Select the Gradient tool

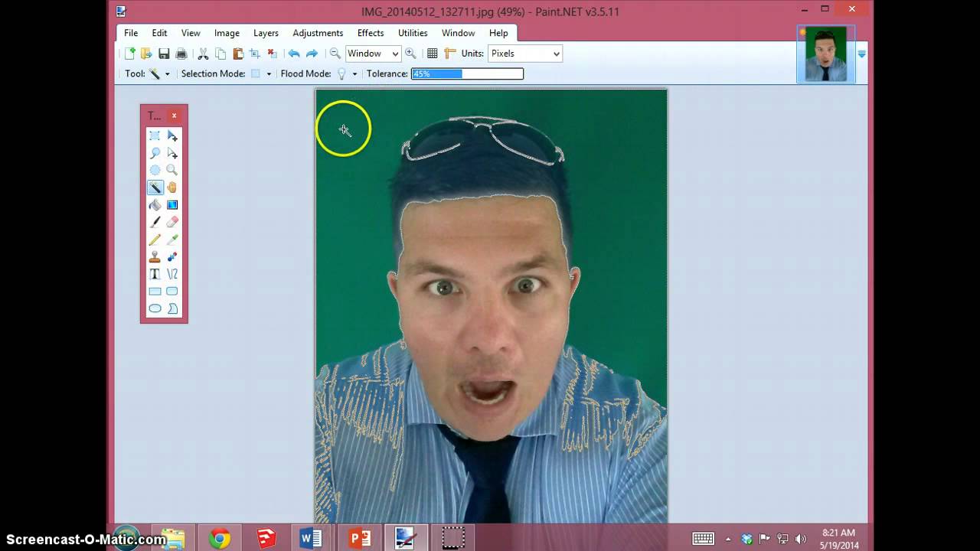click(172, 204)
